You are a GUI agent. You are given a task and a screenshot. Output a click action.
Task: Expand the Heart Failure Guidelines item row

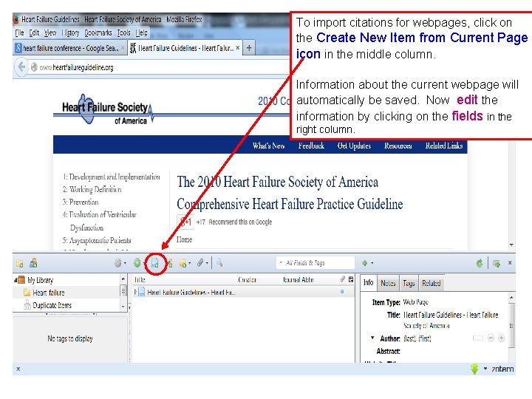tap(136, 292)
